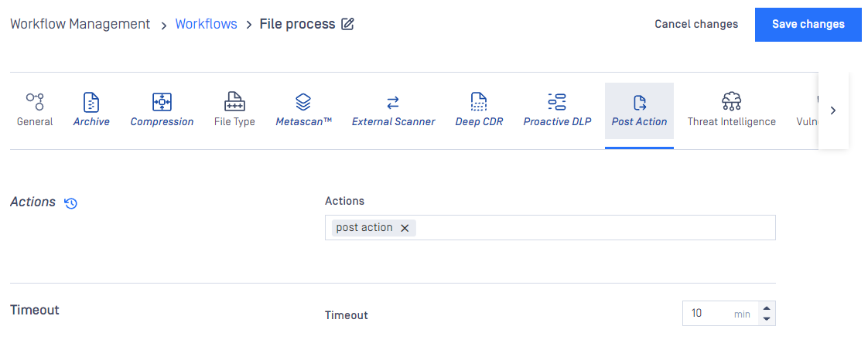Go to Workflows breadcrumb link
The height and width of the screenshot is (350, 868).
coord(206,24)
